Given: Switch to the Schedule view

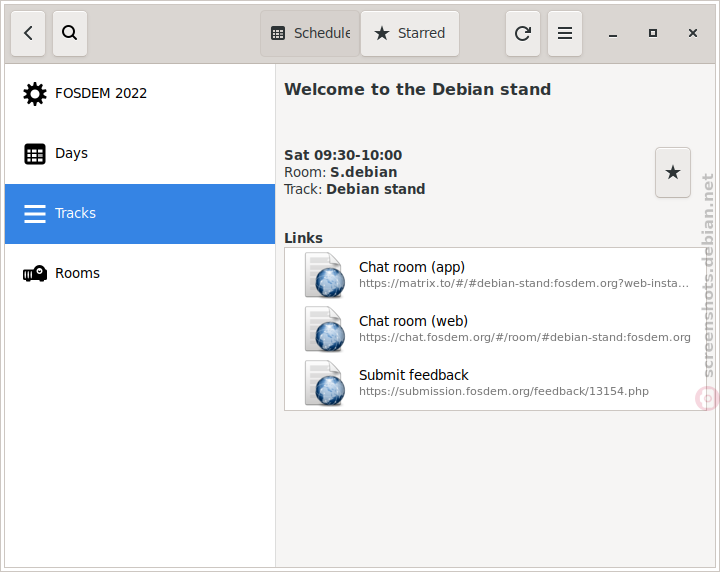Looking at the screenshot, I should [x=310, y=34].
